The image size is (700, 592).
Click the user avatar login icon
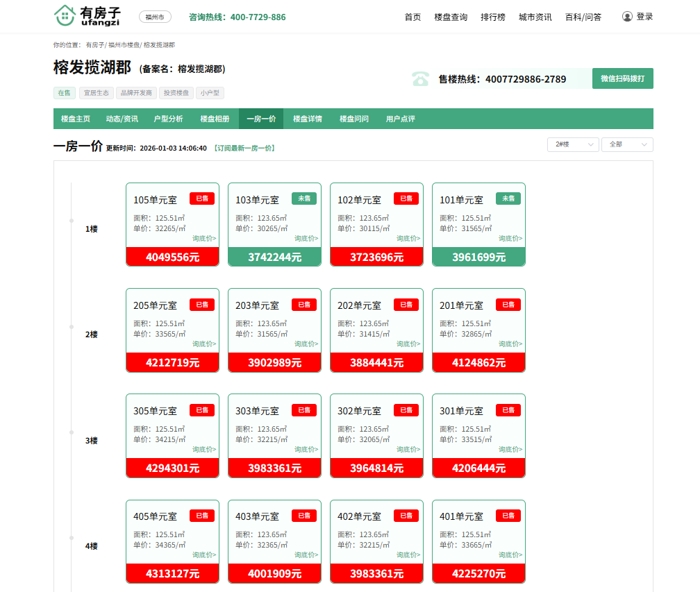point(627,17)
